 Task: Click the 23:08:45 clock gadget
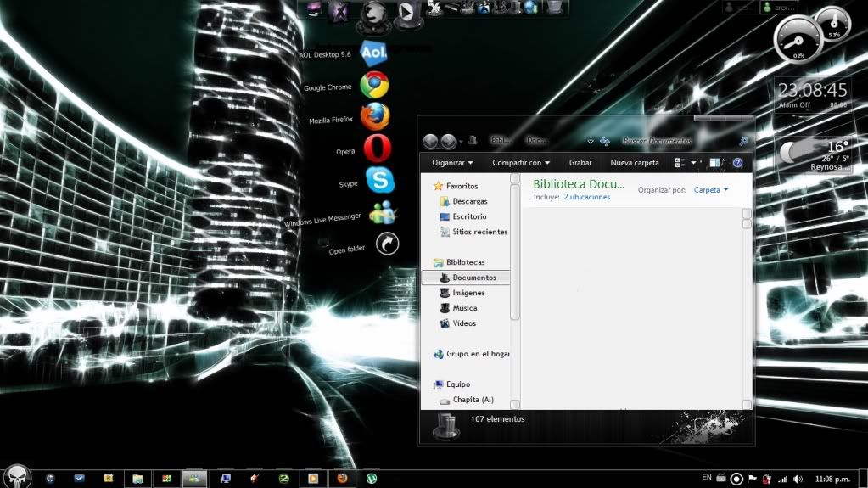813,93
